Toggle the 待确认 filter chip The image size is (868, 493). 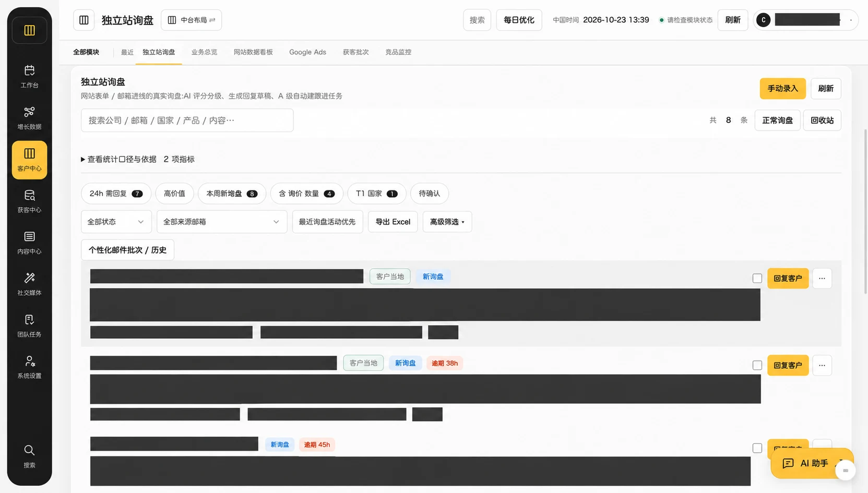click(430, 194)
